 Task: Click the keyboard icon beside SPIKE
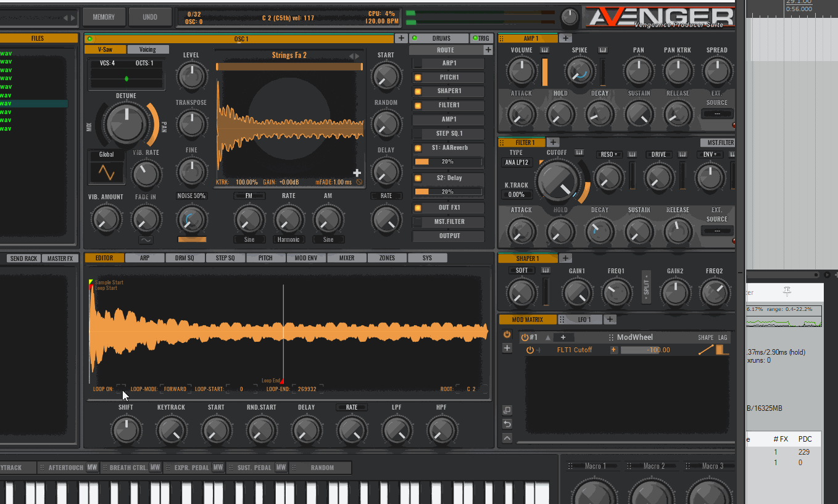[x=603, y=50]
